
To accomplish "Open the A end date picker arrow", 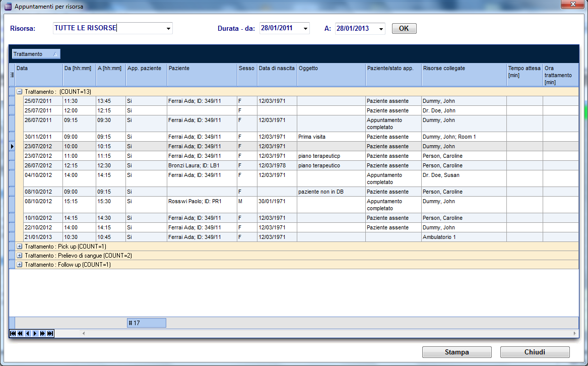I will [381, 29].
